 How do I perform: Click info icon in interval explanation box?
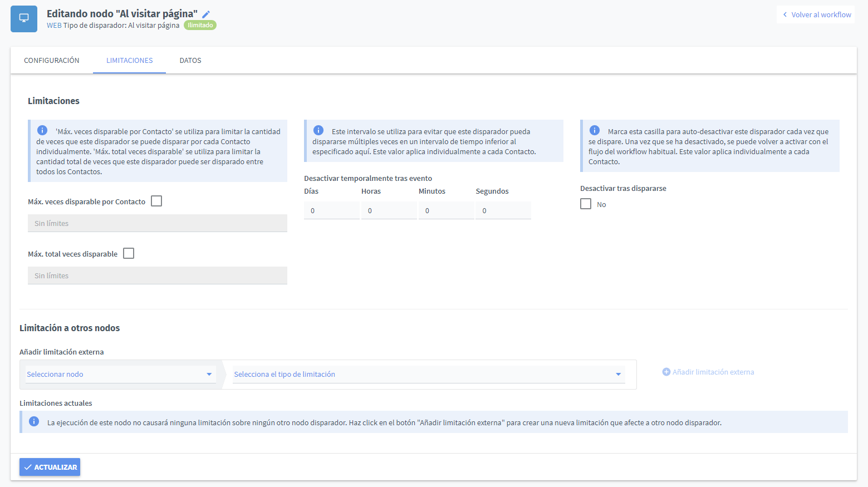coord(318,130)
